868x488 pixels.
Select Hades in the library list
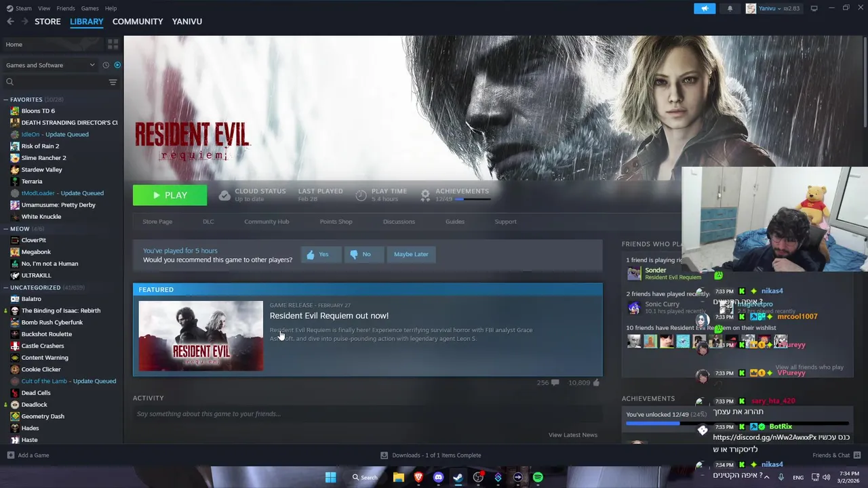30,428
